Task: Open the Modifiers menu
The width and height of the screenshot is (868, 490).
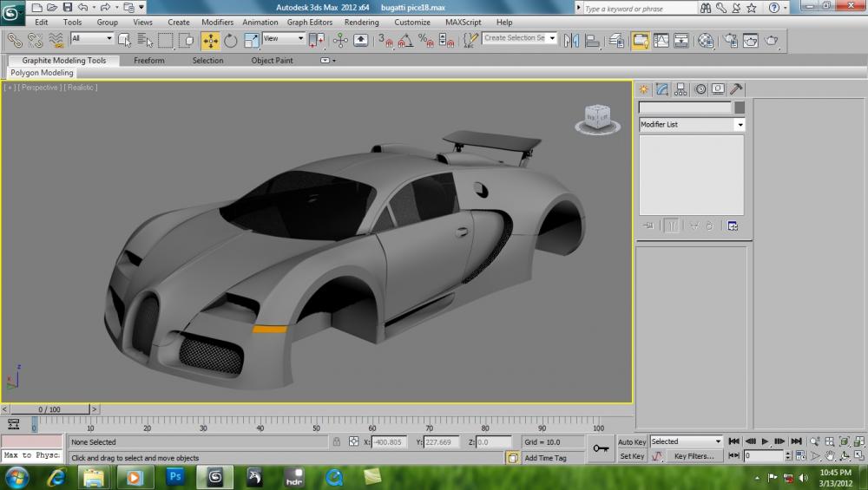Action: tap(217, 23)
